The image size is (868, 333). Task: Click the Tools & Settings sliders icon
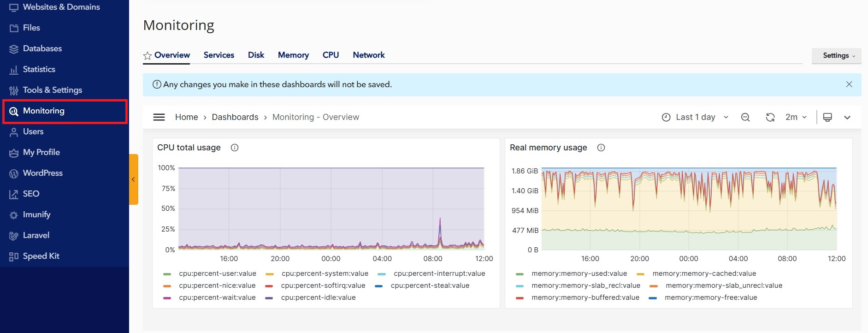14,90
